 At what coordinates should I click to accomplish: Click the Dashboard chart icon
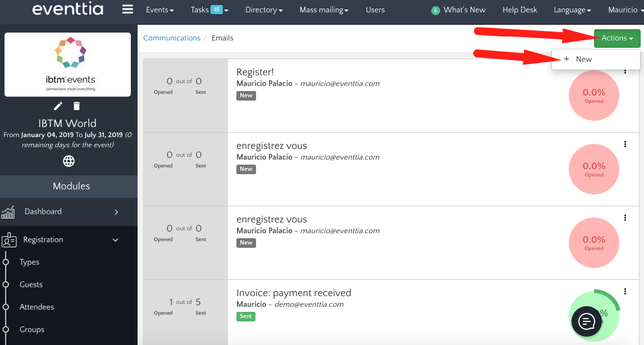coord(8,212)
